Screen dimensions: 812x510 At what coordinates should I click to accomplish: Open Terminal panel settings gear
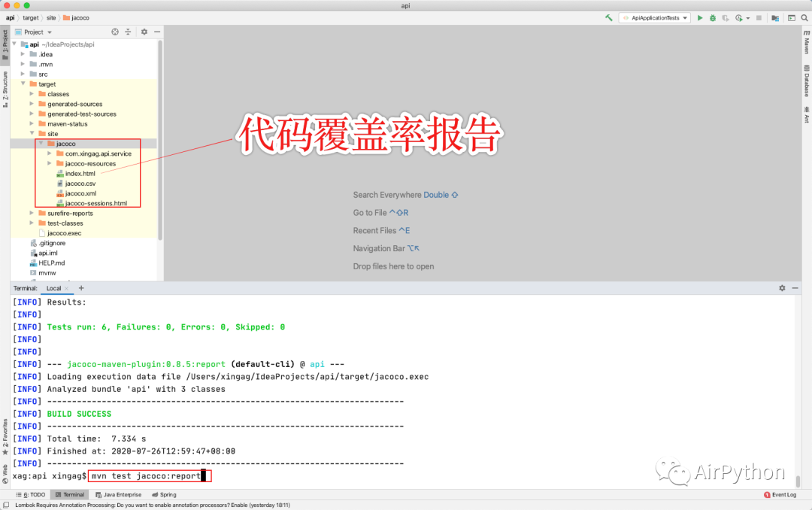782,287
